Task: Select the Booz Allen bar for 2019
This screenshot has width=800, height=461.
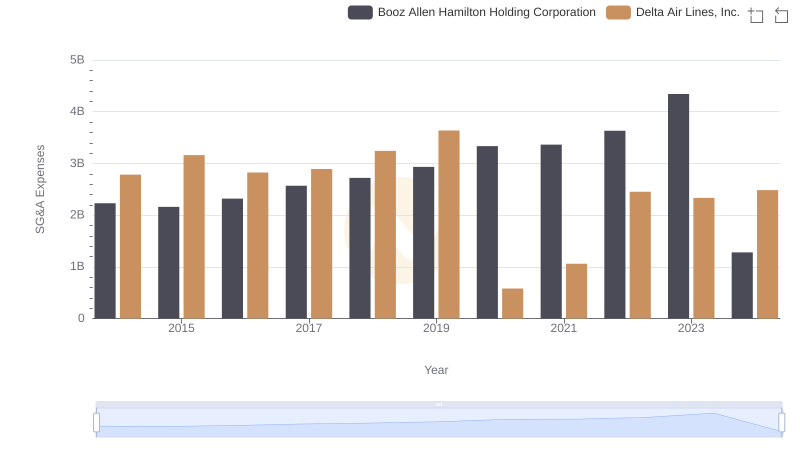Action: pyautogui.click(x=423, y=243)
